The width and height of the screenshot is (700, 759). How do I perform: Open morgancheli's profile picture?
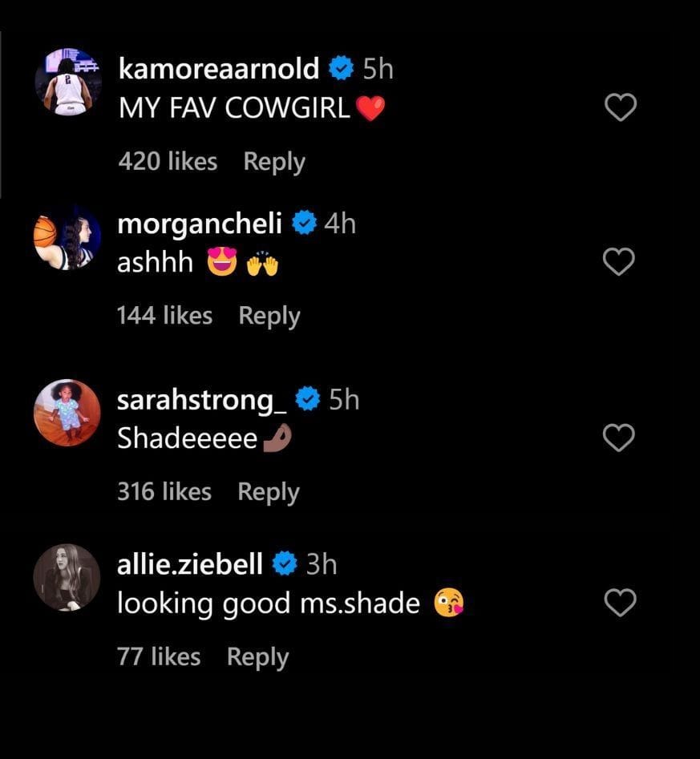point(67,237)
